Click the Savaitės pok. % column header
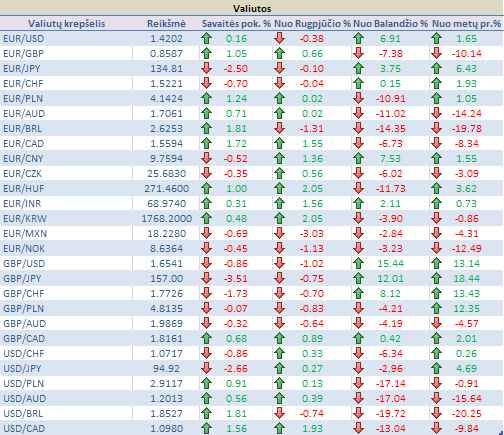504x435 pixels. [236, 24]
